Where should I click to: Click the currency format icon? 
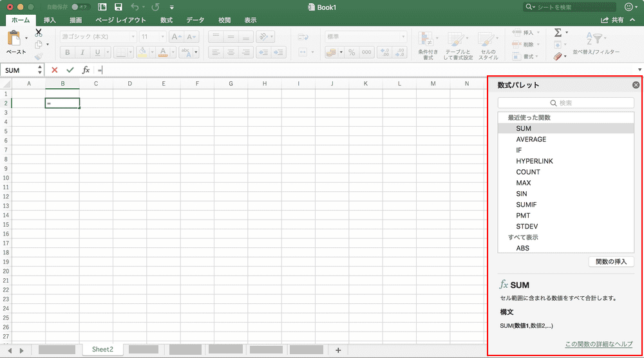pyautogui.click(x=331, y=52)
